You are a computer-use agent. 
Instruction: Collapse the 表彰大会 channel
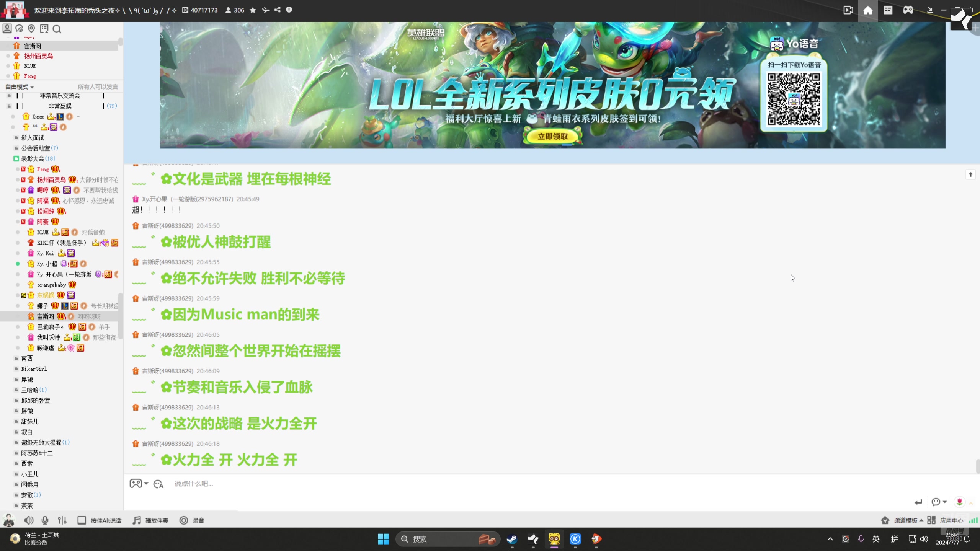tap(16, 158)
